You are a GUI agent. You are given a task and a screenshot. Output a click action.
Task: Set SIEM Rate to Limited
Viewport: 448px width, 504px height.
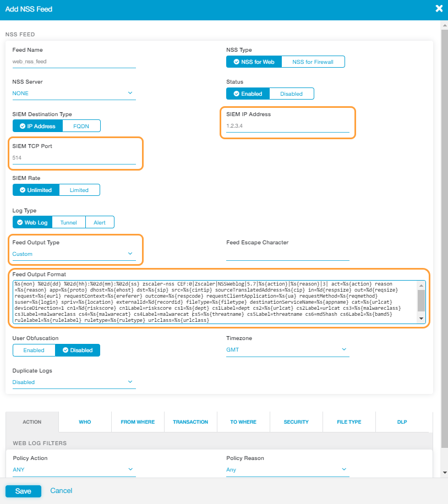(79, 189)
